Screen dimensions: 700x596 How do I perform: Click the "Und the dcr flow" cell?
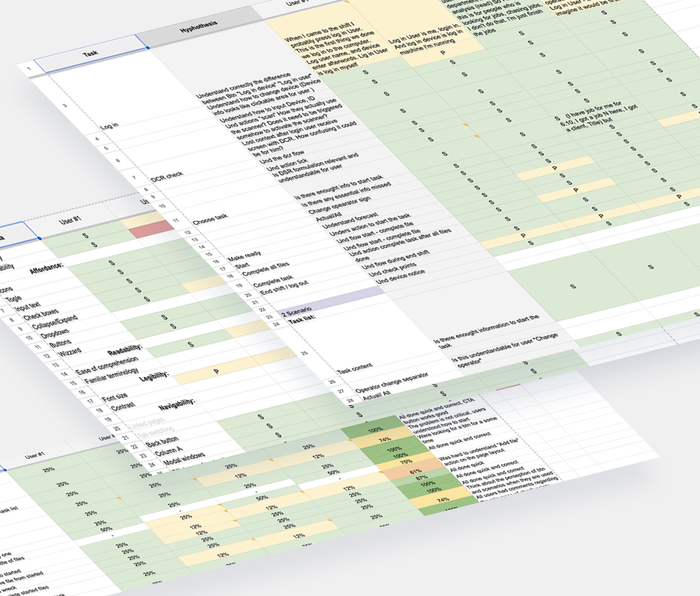(x=282, y=157)
